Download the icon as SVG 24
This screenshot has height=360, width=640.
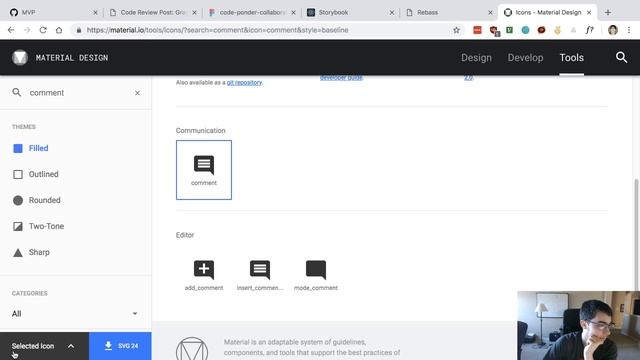tap(120, 346)
